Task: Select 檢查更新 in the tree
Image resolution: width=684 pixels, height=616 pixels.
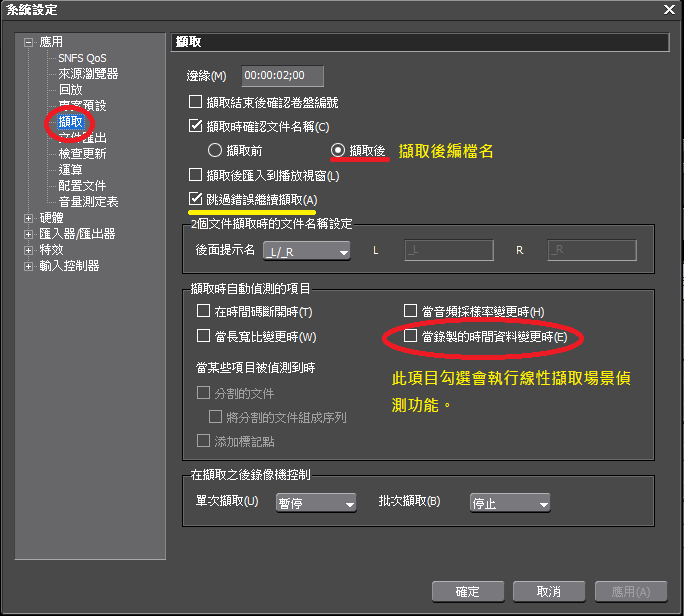Action: pos(81,154)
